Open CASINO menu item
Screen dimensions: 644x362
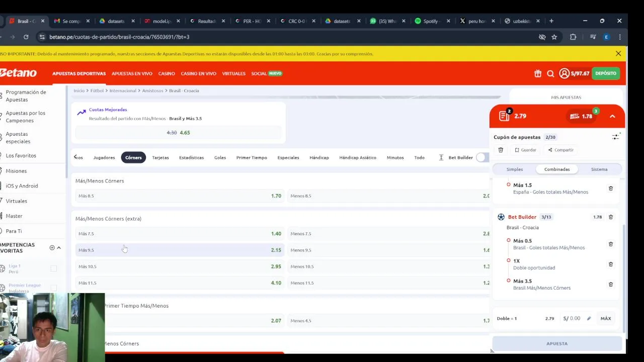pos(167,73)
